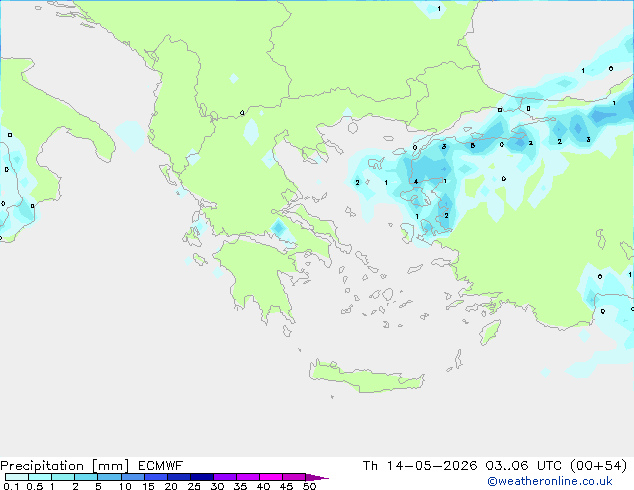Click the legend label '50'
This screenshot has height=490, width=634.
pos(309,486)
